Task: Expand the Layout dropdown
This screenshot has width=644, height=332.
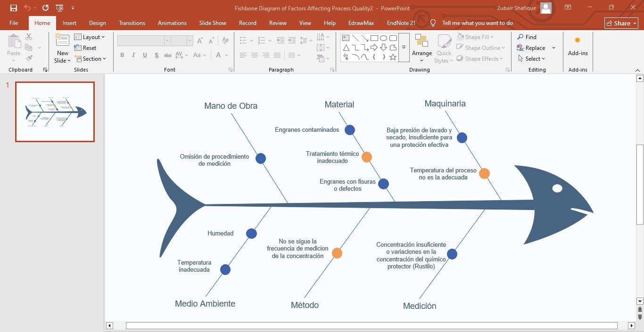Action: 90,37
